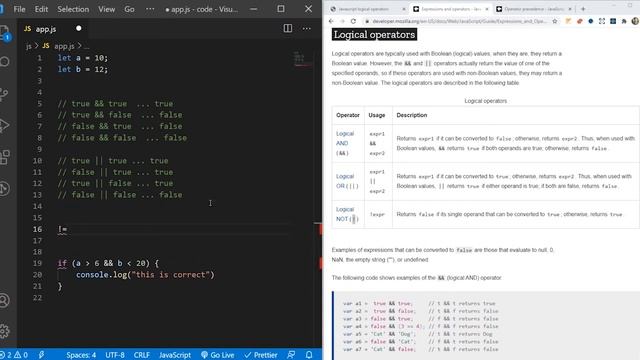Change the file encoding UTF-8
Viewport: 640px width, 360px height.
coord(115,355)
